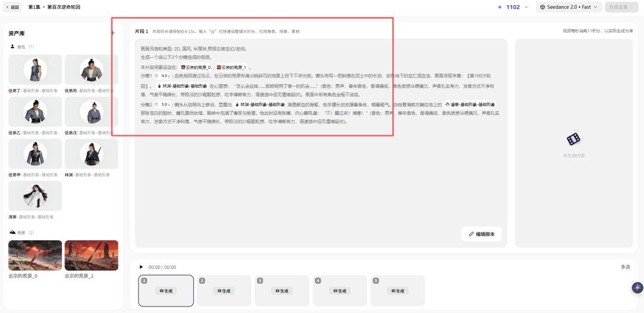
Task: Open the 云宗的荒原_1 scene thumbnail
Action: [92, 256]
